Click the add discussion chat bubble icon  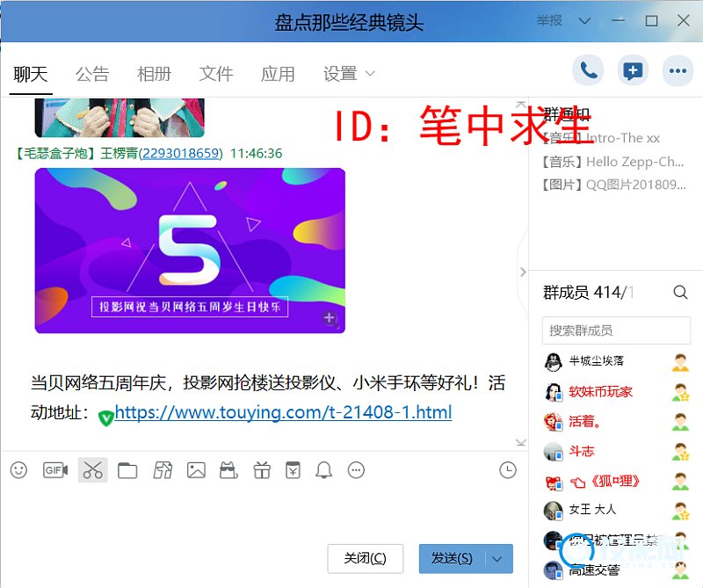click(633, 70)
